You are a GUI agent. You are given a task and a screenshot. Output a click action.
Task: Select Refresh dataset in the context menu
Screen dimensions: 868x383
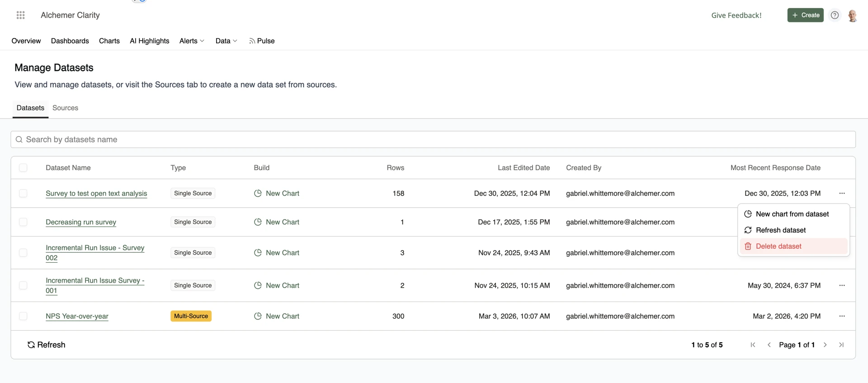pyautogui.click(x=780, y=230)
